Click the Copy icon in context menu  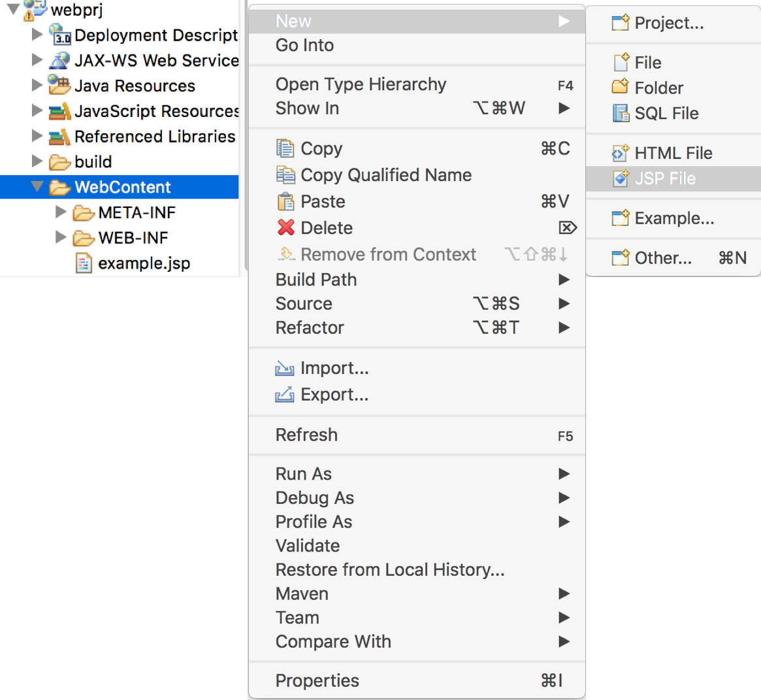point(285,148)
